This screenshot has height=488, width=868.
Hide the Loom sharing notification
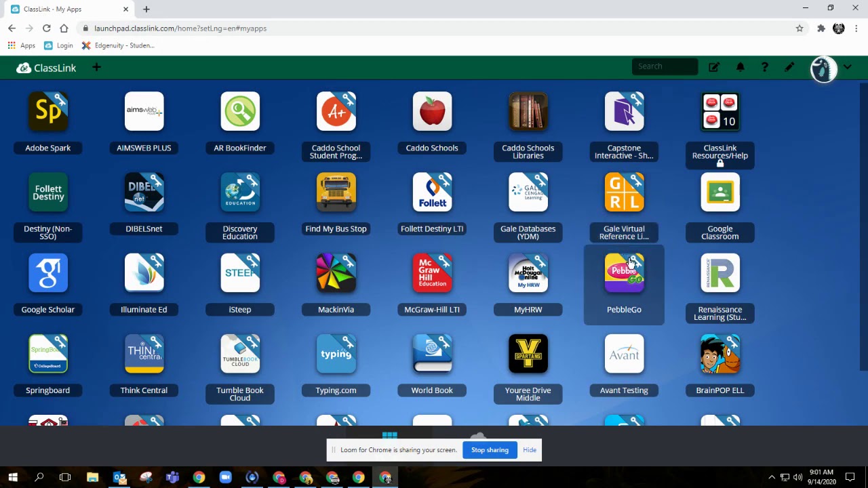point(530,450)
